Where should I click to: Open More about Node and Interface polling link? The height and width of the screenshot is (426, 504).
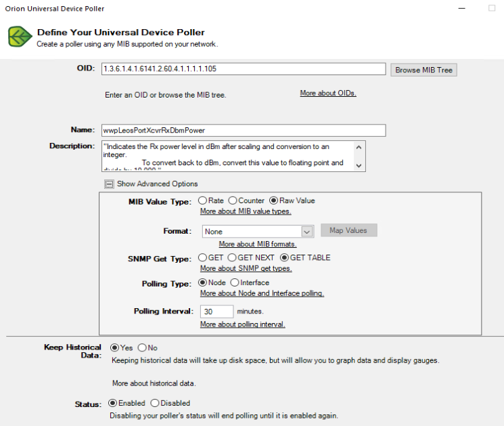click(x=262, y=293)
